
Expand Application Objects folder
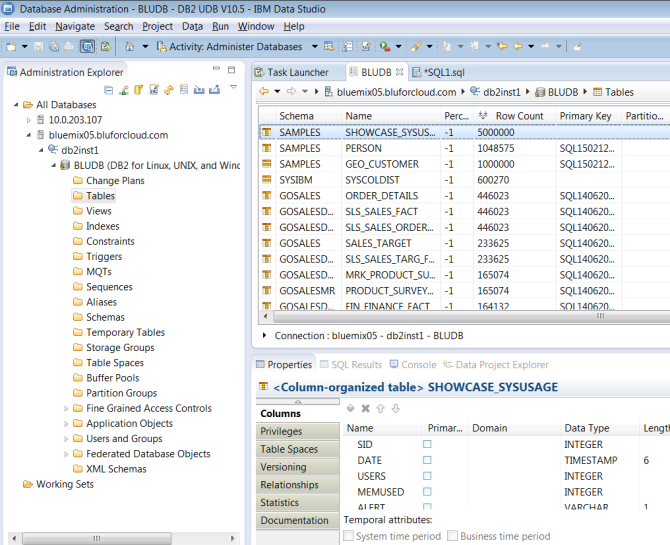(66, 424)
